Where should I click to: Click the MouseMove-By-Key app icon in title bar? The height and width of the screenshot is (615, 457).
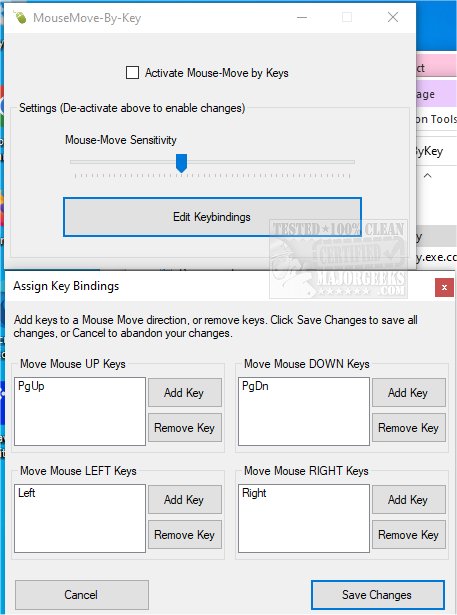click(20, 18)
